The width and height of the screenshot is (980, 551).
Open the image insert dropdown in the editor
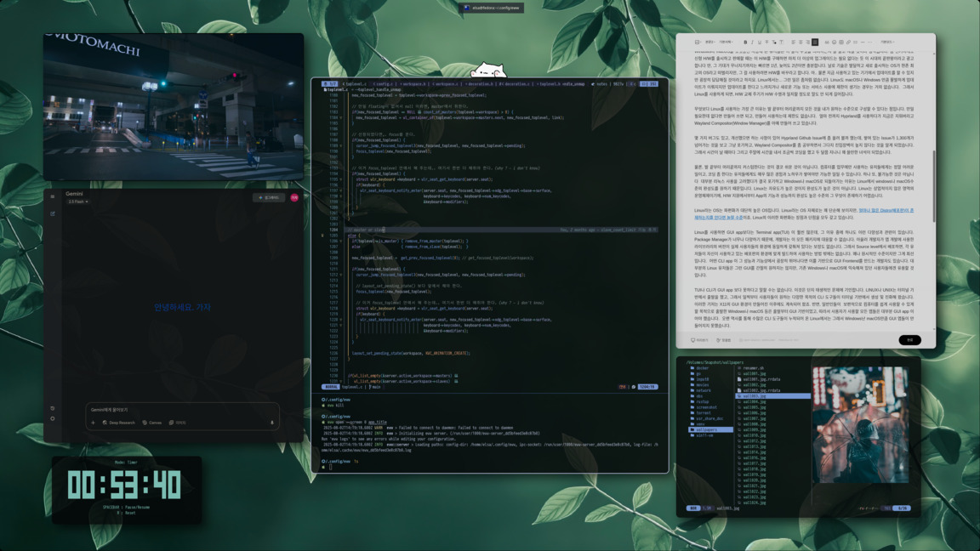(698, 43)
